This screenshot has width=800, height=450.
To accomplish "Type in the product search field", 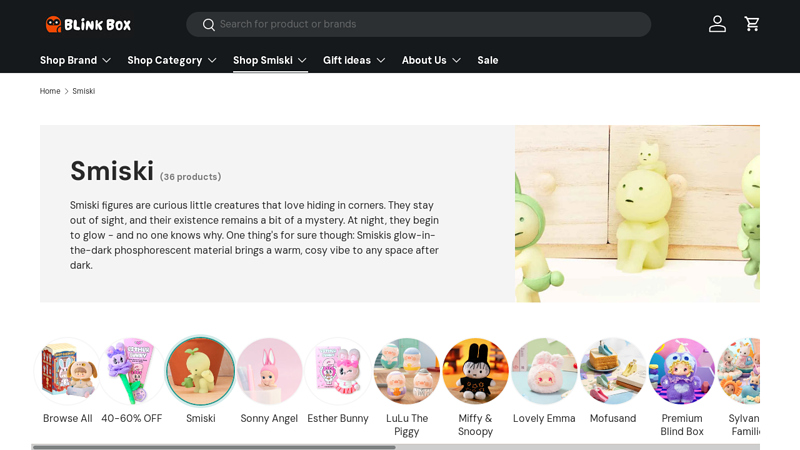I will click(x=430, y=24).
